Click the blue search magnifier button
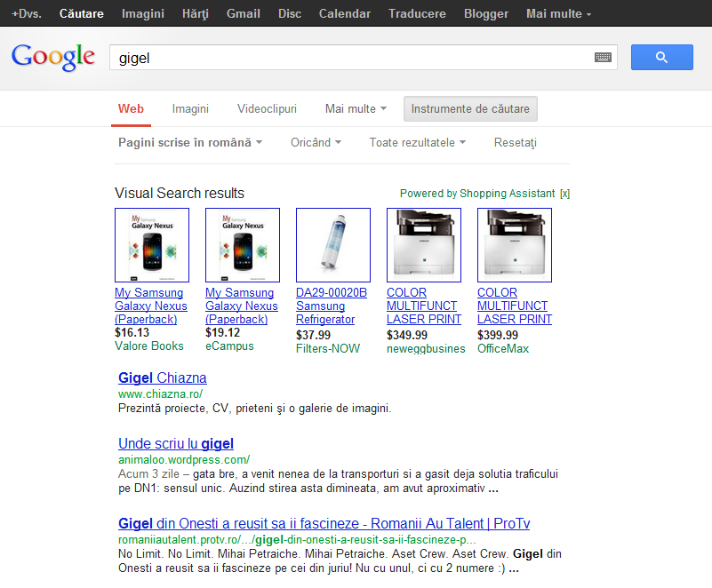712x588 pixels. pos(661,58)
